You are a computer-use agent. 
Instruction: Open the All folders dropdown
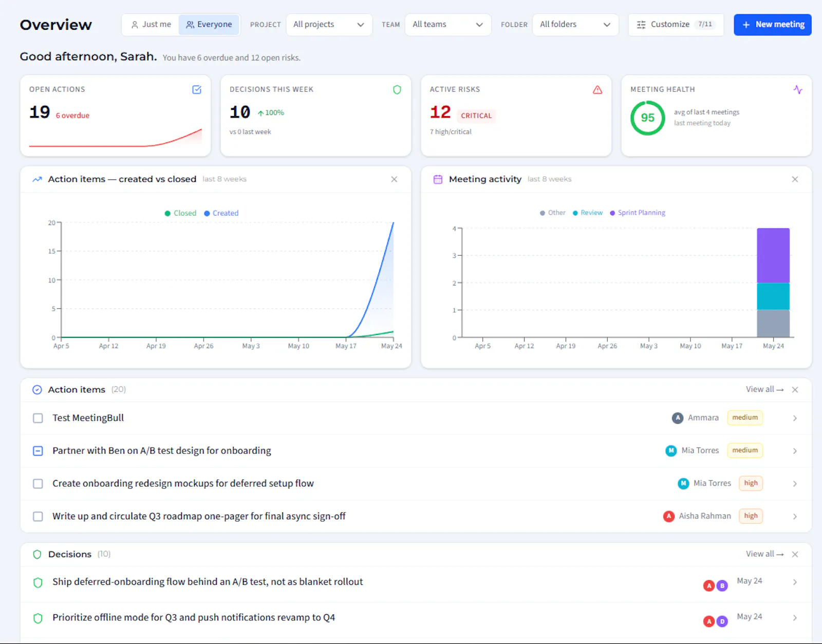click(x=575, y=25)
